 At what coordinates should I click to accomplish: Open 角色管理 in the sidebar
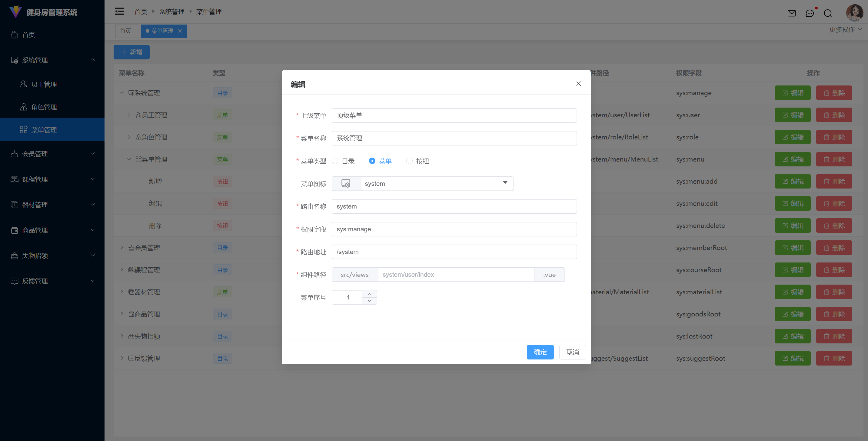[x=44, y=107]
